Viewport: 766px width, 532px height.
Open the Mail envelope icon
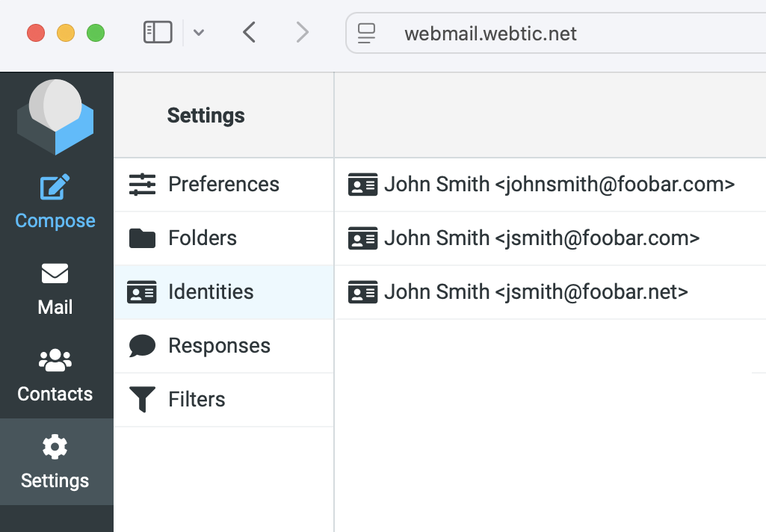[x=55, y=273]
